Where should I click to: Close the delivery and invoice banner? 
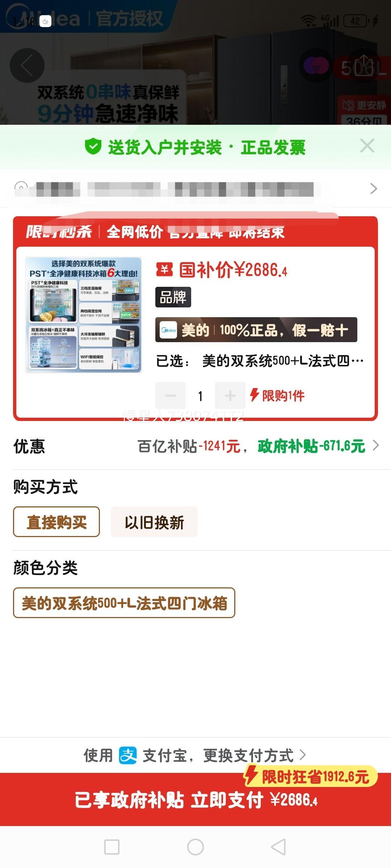click(367, 146)
